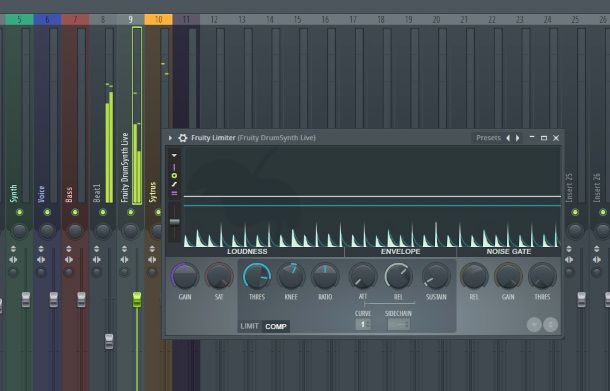Image resolution: width=610 pixels, height=391 pixels.
Task: Click the Bass track stereo separation knob
Action: 69,272
